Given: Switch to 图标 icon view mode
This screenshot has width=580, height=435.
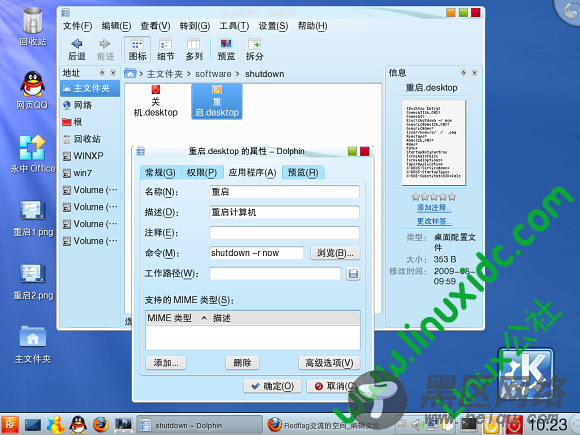Looking at the screenshot, I should pos(137,49).
